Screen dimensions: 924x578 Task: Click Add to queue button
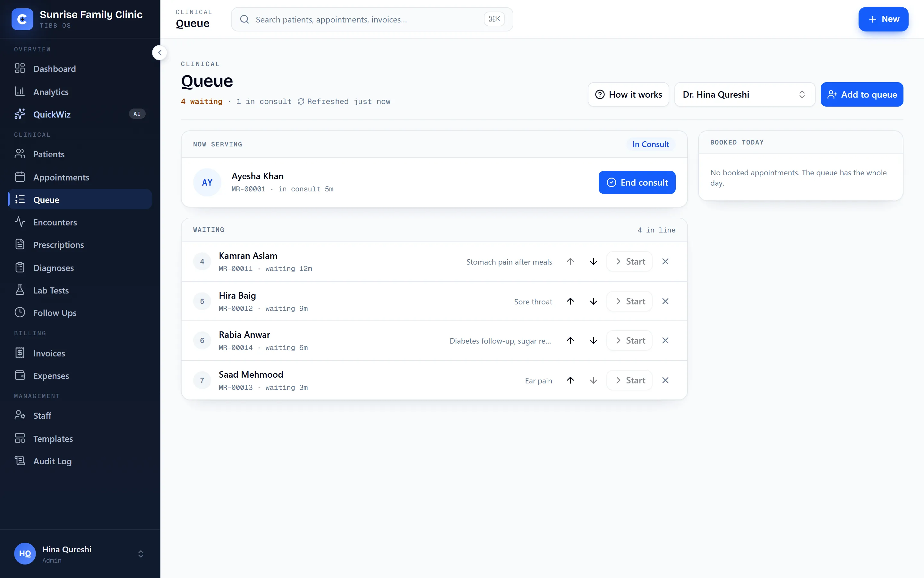pos(862,94)
